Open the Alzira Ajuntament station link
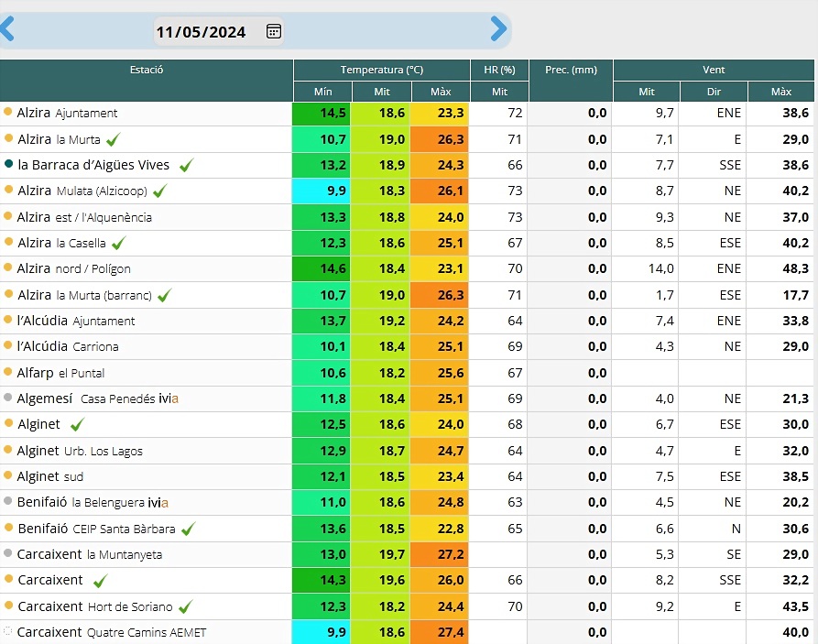The image size is (818, 644). tap(67, 113)
